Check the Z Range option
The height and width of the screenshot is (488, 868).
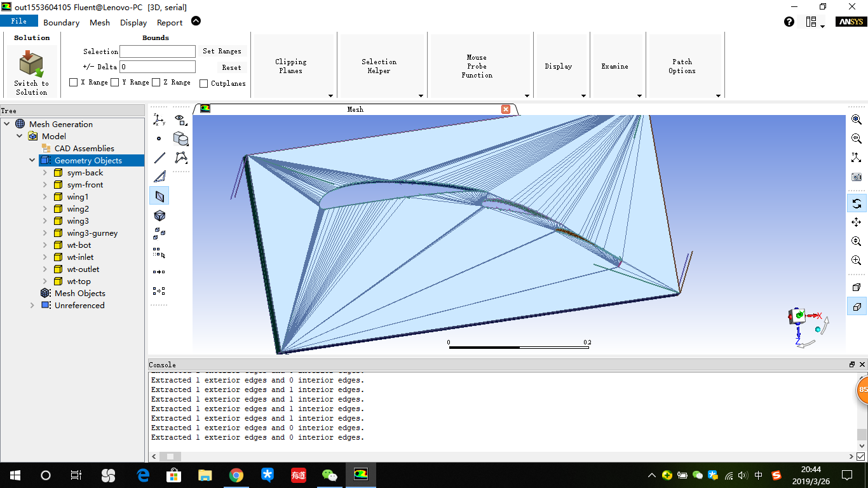156,82
